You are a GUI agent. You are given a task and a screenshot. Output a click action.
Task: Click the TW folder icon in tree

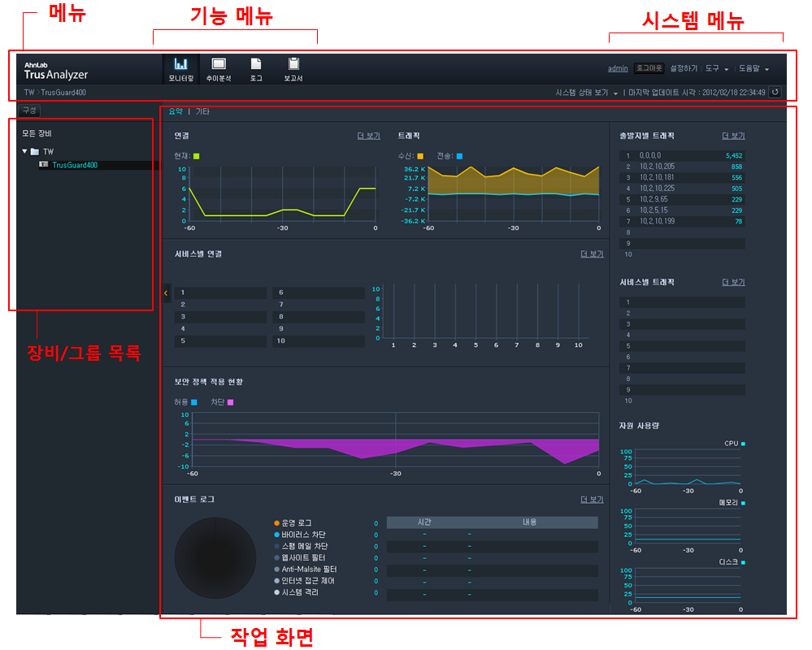[34, 152]
